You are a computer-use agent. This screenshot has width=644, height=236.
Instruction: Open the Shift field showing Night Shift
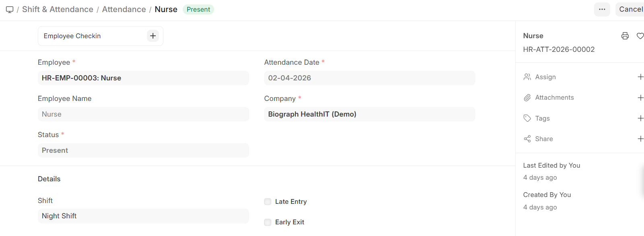tap(143, 216)
